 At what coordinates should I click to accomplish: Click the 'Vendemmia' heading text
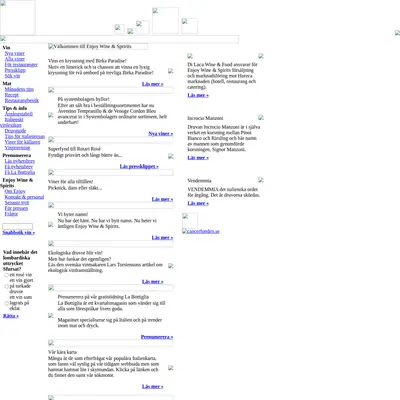199,181
